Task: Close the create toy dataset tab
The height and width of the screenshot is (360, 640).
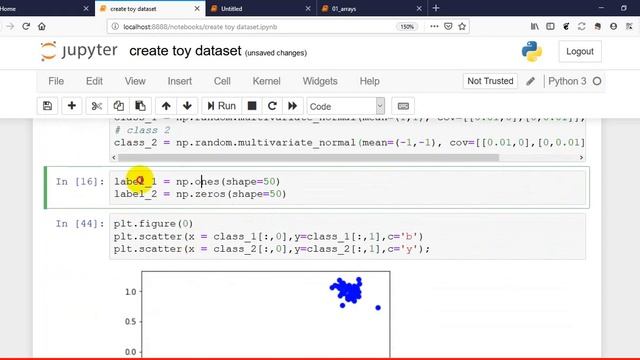Action: (197, 8)
